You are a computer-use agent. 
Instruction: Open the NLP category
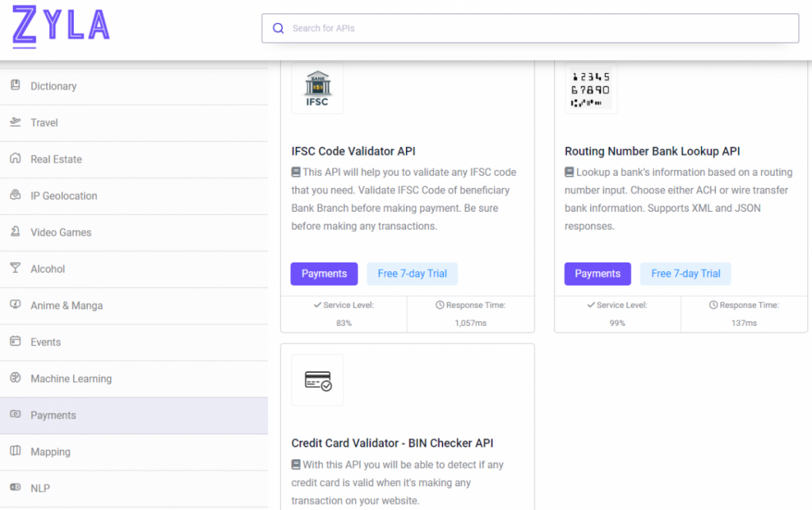(133, 489)
